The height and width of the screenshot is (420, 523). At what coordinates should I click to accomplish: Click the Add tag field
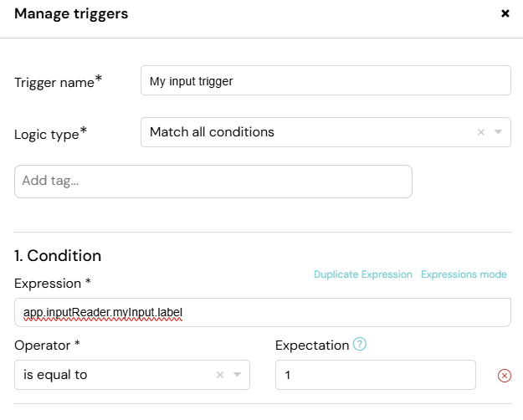tap(213, 182)
